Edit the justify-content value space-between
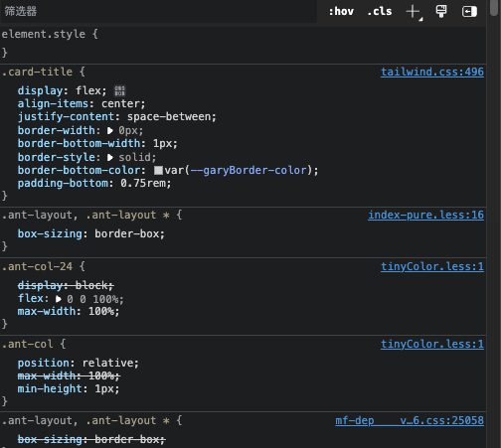Image resolution: width=501 pixels, height=448 pixels. tap(169, 117)
